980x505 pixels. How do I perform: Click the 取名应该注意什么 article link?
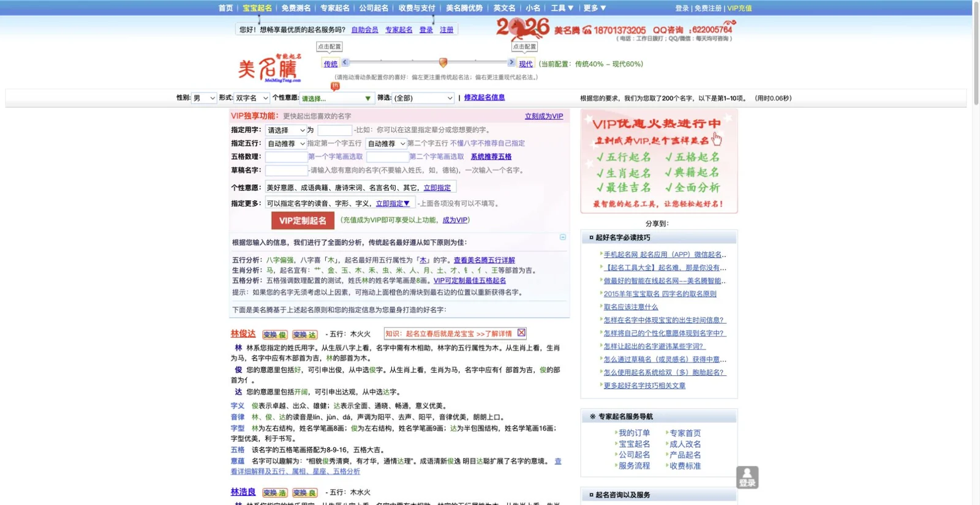point(631,307)
